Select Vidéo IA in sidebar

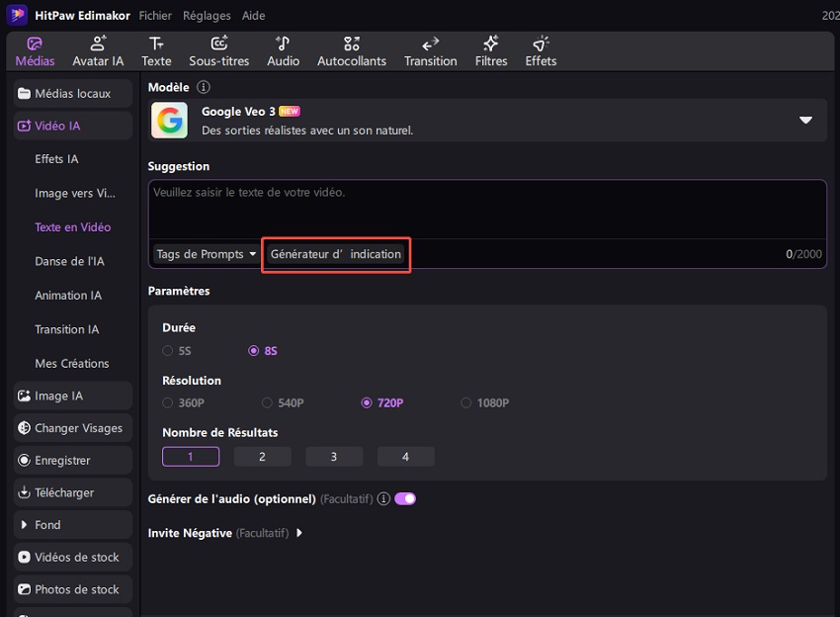coord(73,126)
